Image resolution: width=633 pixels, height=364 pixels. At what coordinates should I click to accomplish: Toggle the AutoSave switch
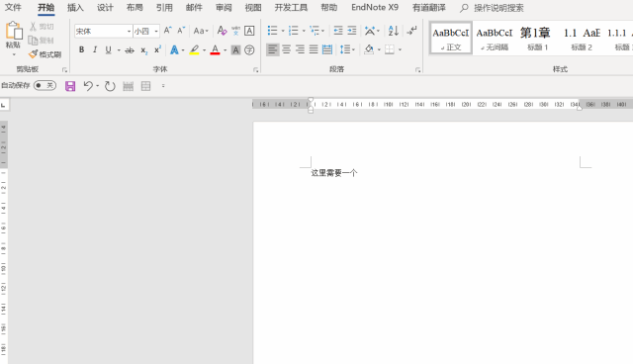click(x=45, y=85)
